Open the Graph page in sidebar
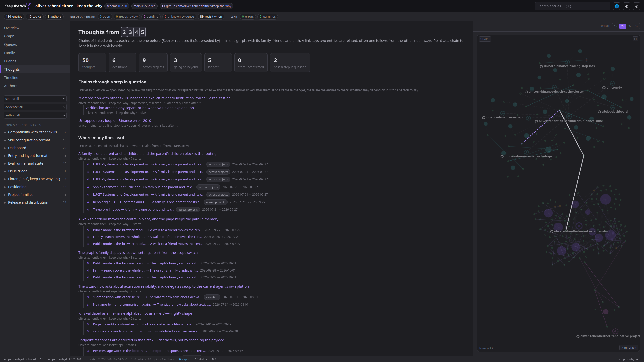Screen dimensions: 644x362 pyautogui.click(x=9, y=36)
